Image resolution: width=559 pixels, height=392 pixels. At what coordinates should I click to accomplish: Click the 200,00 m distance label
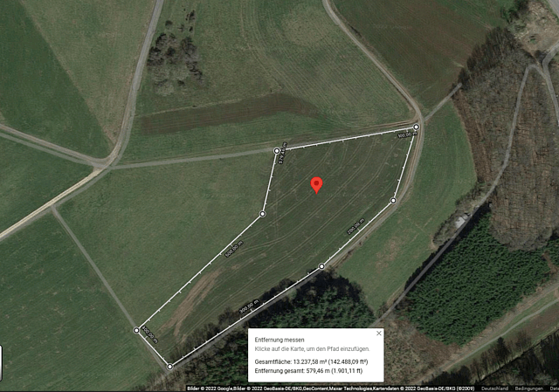coord(355,227)
